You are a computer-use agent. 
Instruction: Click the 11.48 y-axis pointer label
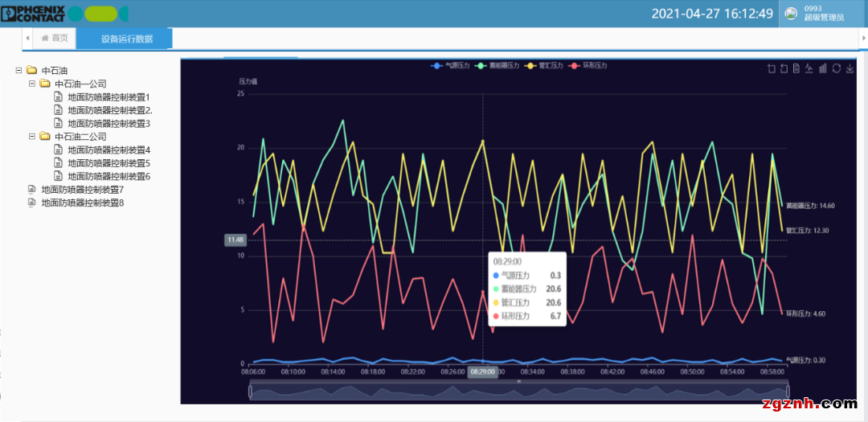pos(235,240)
